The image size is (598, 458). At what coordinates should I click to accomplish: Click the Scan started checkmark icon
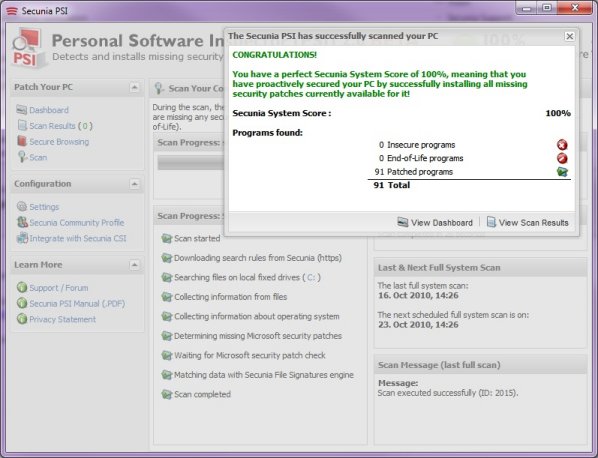(x=167, y=238)
